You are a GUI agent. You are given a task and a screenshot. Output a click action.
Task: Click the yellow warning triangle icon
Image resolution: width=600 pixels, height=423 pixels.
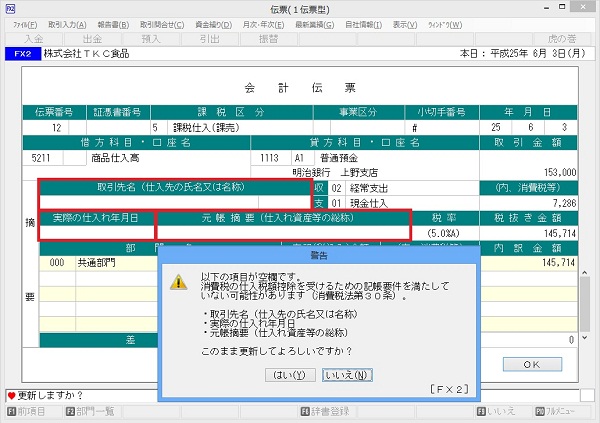(178, 283)
